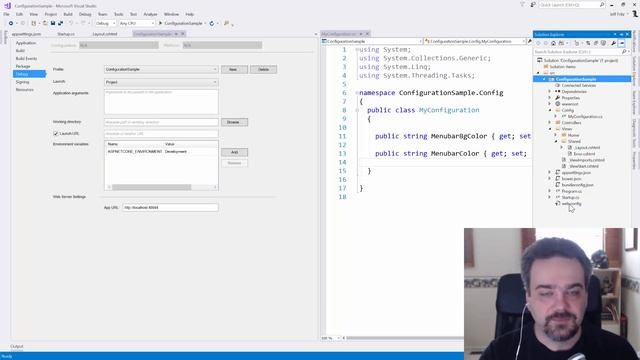The height and width of the screenshot is (360, 640).
Task: Expand the Properties node in Solution Explorer
Action: point(550,98)
